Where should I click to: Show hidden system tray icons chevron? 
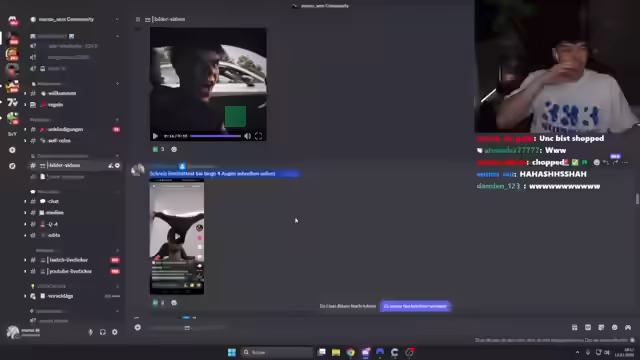pos(577,352)
